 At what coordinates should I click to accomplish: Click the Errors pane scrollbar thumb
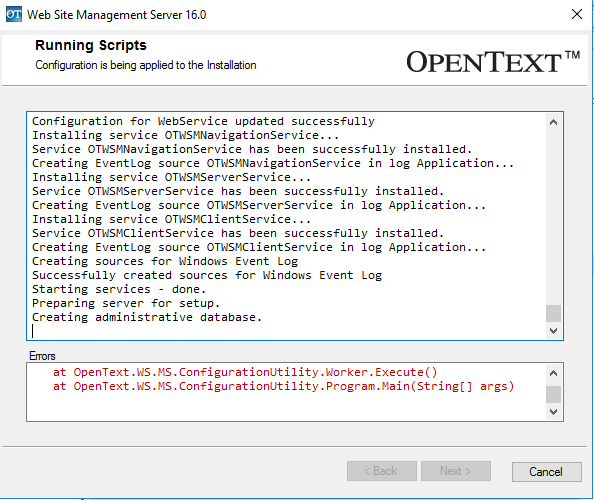[553, 394]
